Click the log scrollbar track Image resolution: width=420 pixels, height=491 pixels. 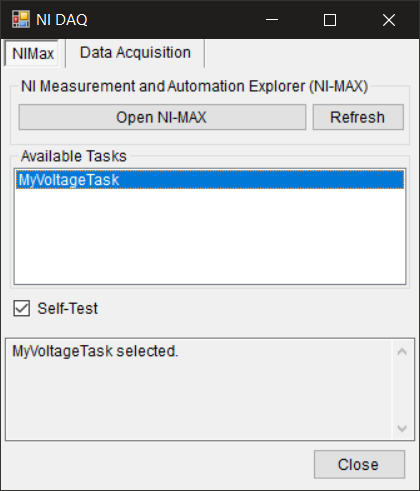click(x=402, y=390)
